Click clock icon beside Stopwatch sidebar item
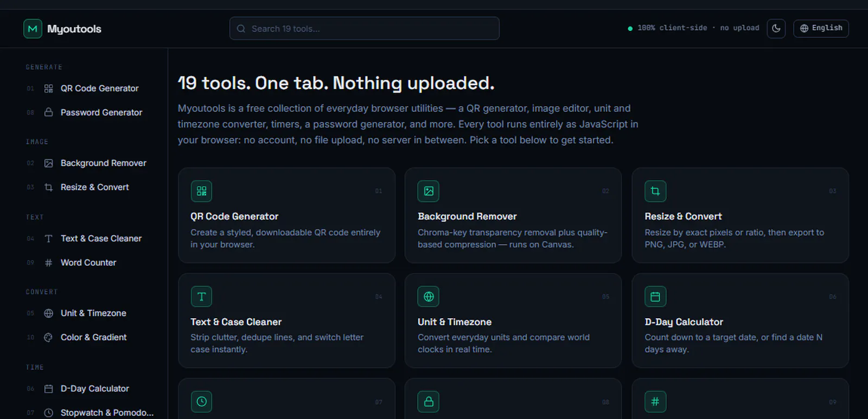868x419 pixels. coord(48,412)
